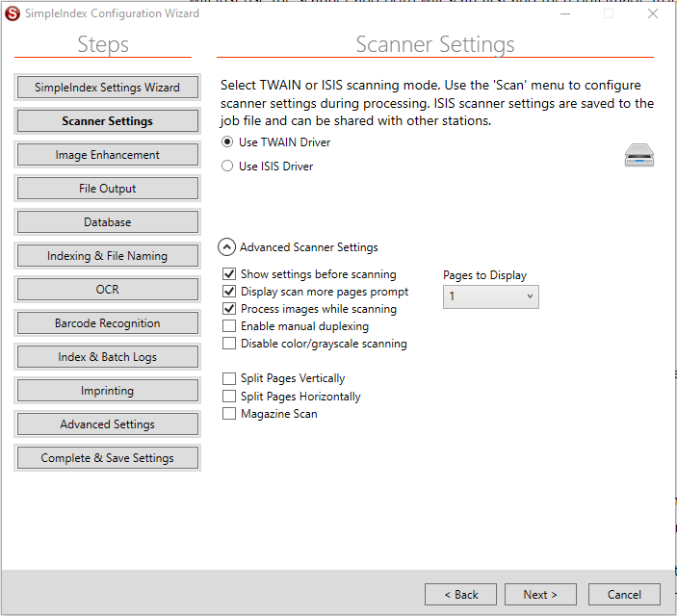Open Image Enhancement step
This screenshot has height=616, width=677.
click(108, 155)
